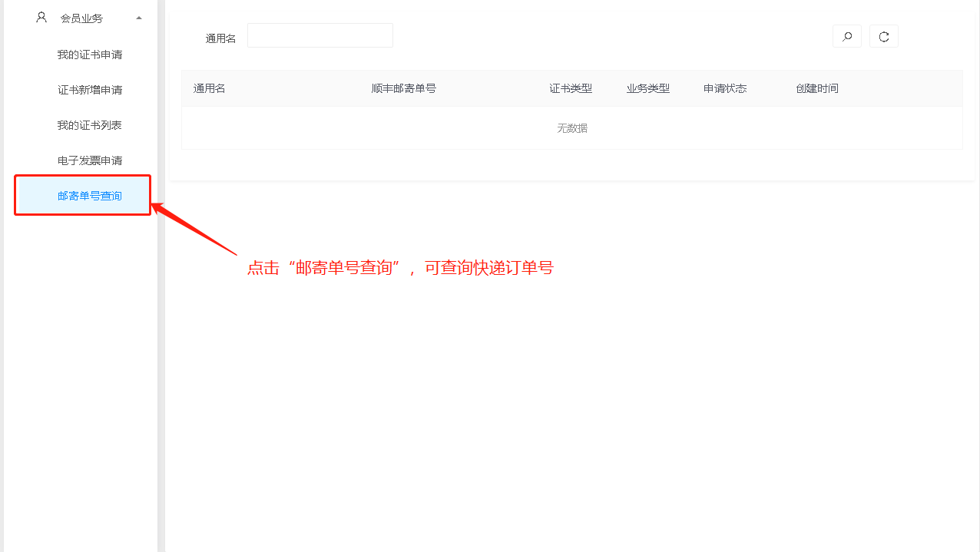Image resolution: width=980 pixels, height=552 pixels.
Task: Click the user icon beside 会员业务
Action: tap(41, 17)
